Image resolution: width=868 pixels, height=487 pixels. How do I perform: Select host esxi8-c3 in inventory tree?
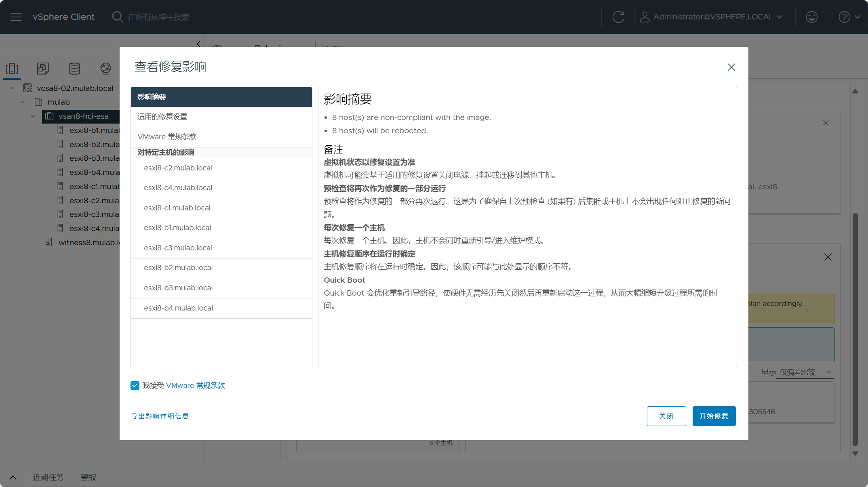pyautogui.click(x=94, y=214)
